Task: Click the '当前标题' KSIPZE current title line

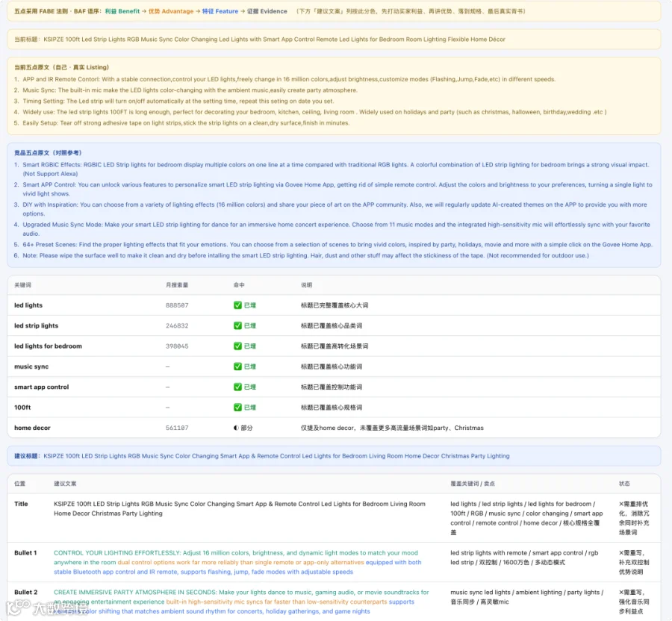Action: pyautogui.click(x=260, y=40)
